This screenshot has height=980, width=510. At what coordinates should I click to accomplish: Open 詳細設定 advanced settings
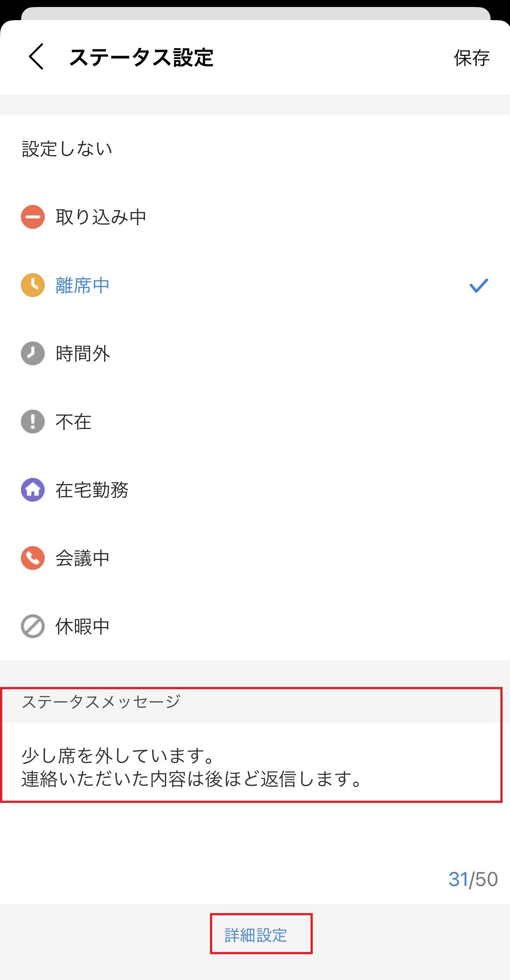(256, 935)
